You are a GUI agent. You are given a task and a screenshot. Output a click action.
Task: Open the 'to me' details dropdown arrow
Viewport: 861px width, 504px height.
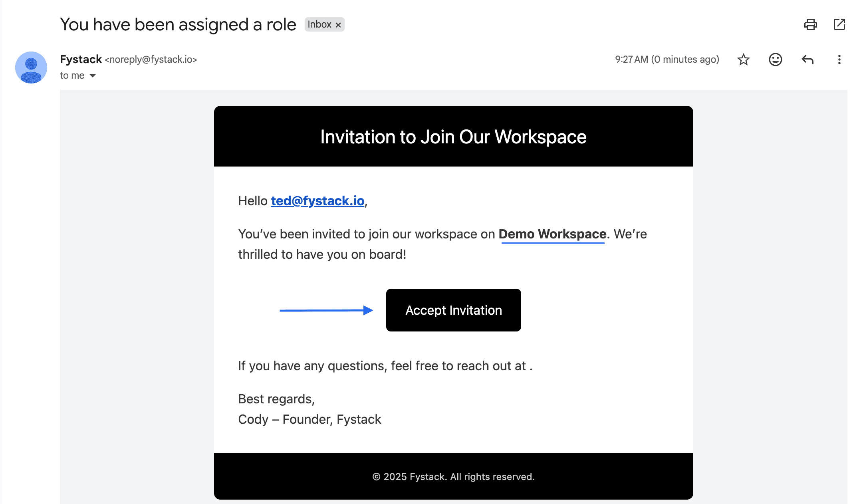(92, 75)
